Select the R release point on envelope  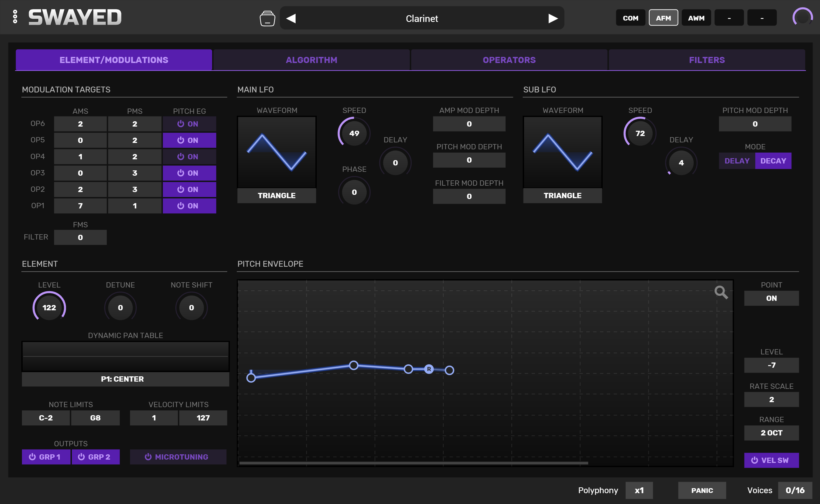point(429,369)
